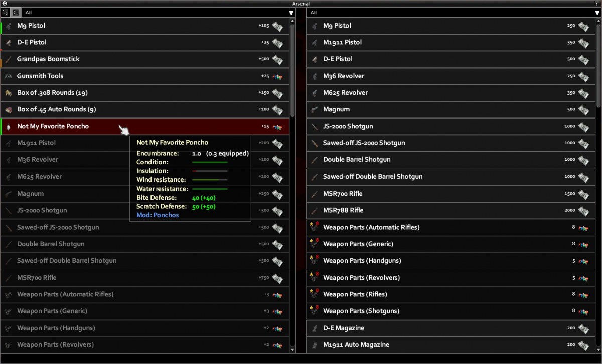The height and width of the screenshot is (364, 602).
Task: Click Box of .308 Rounds ammo icon
Action: click(x=8, y=93)
